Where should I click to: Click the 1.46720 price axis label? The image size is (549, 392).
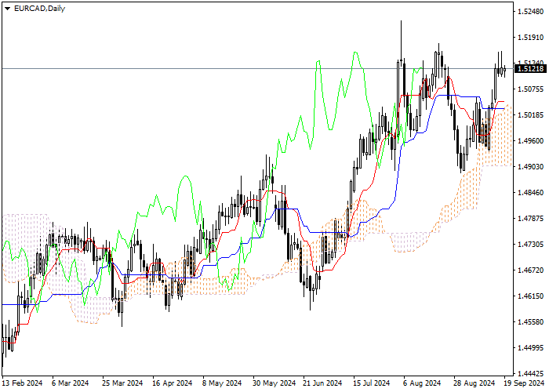point(530,270)
